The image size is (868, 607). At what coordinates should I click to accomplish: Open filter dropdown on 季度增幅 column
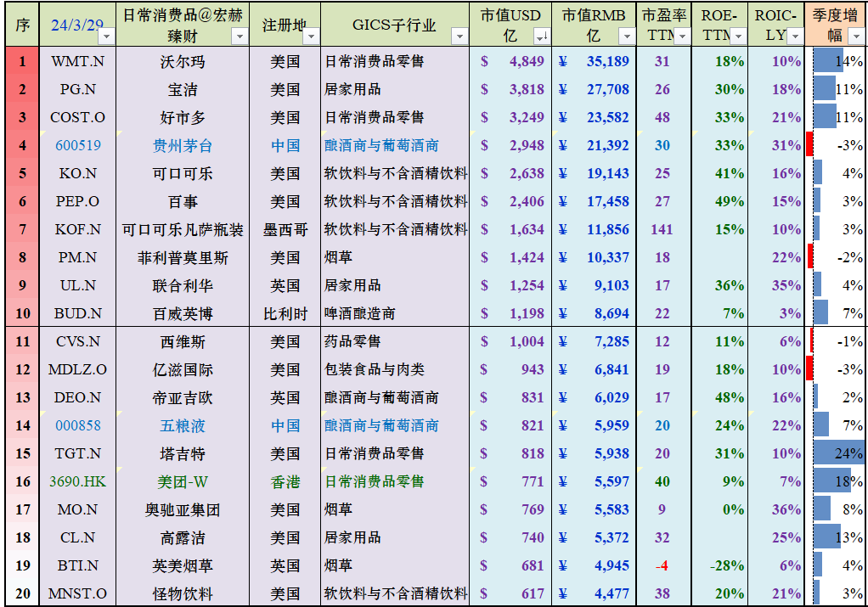pyautogui.click(x=857, y=37)
